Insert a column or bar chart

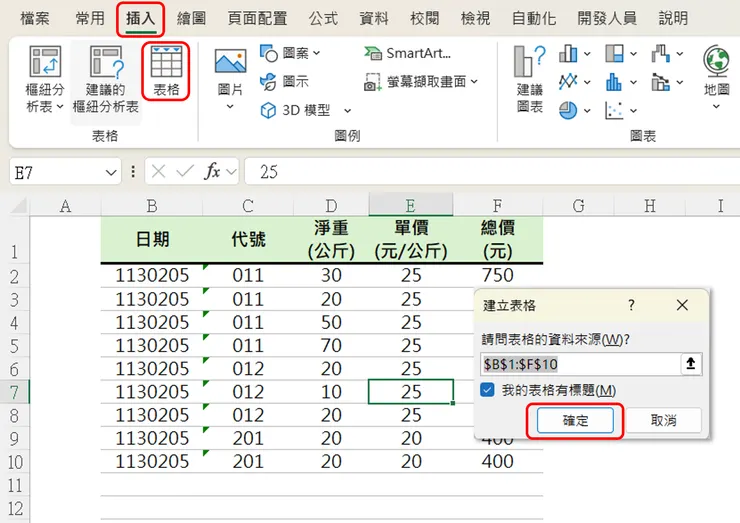[568, 53]
